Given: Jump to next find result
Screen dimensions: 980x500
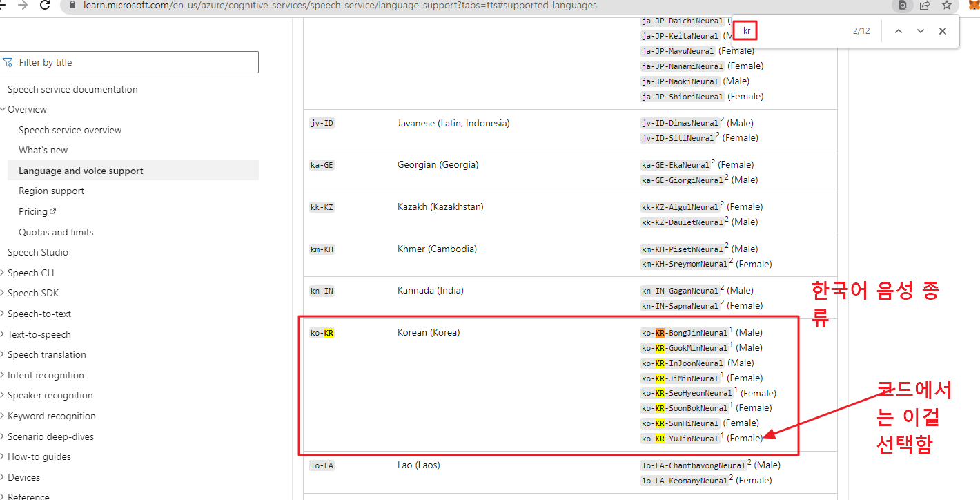Looking at the screenshot, I should pos(921,31).
